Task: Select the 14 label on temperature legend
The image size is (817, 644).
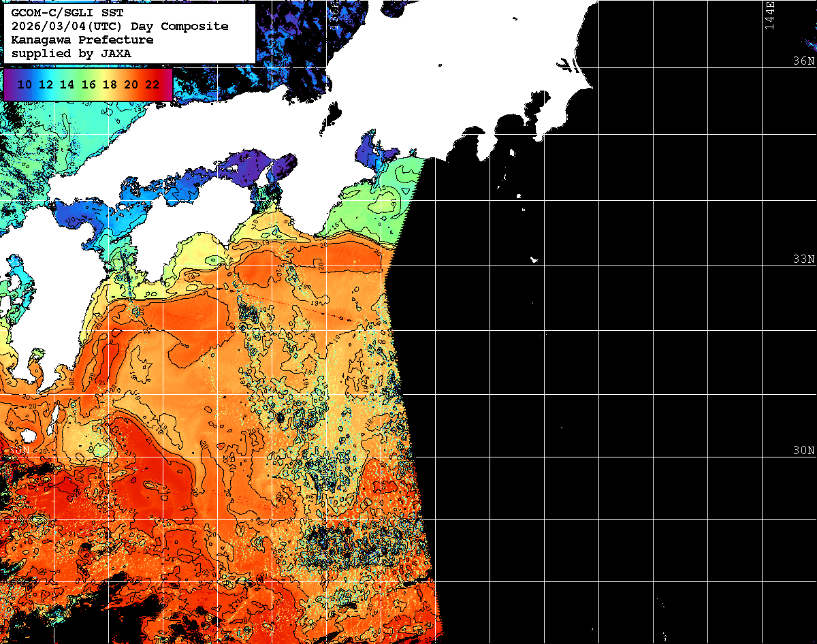Action: tap(67, 84)
